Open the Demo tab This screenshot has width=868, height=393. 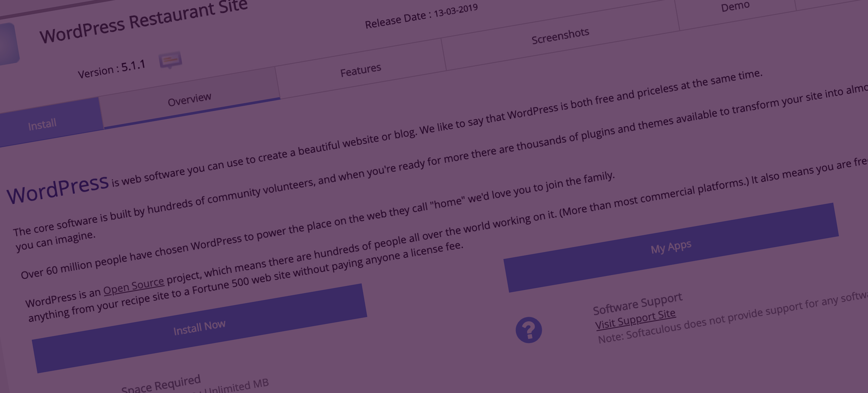click(x=735, y=6)
